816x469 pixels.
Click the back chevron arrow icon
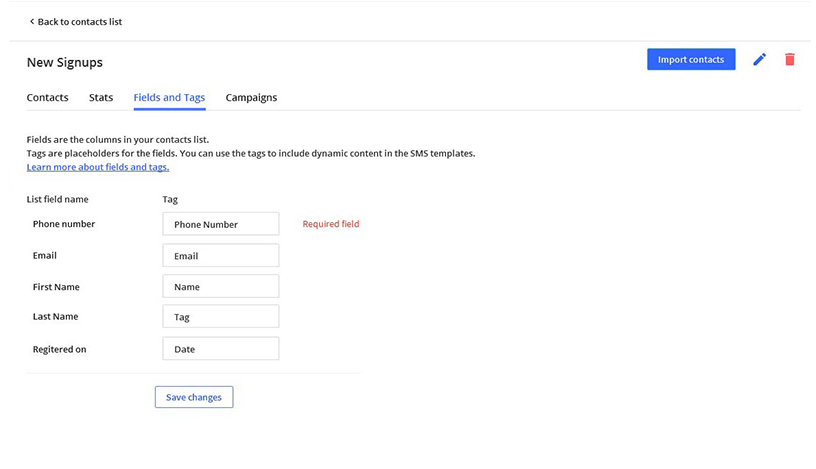31,22
